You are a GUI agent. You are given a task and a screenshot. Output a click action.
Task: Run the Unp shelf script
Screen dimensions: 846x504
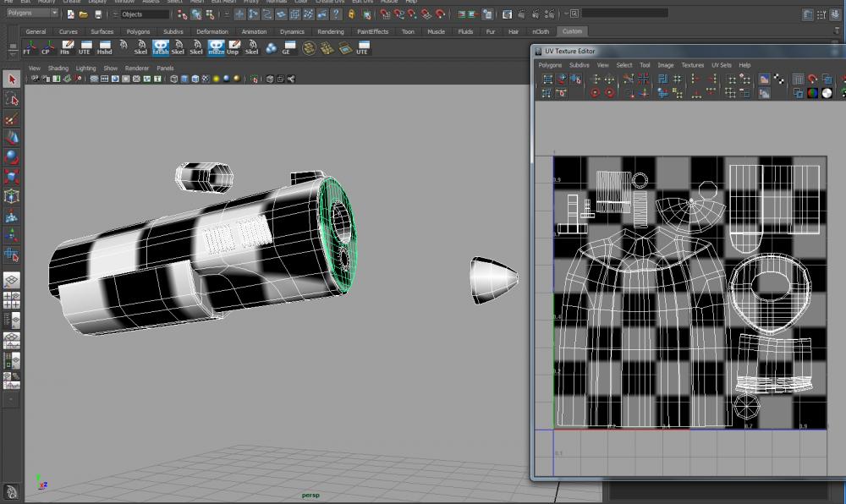pyautogui.click(x=233, y=47)
